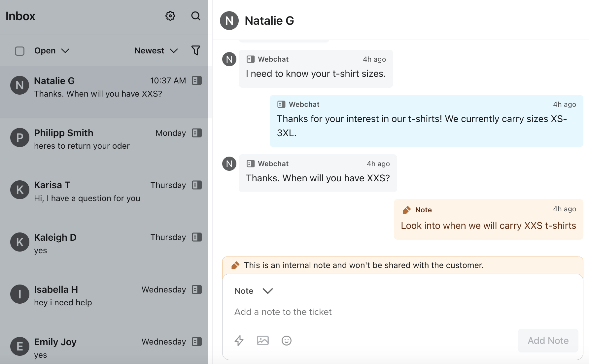Expand the Open status filter dropdown
This screenshot has height=364, width=589.
(52, 50)
